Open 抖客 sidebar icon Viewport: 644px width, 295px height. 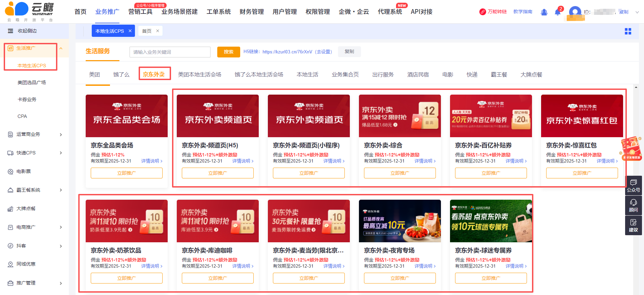point(10,246)
